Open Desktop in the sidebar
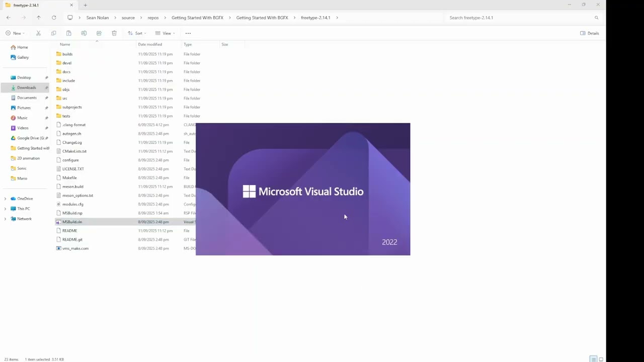The image size is (644, 362). [x=25, y=77]
